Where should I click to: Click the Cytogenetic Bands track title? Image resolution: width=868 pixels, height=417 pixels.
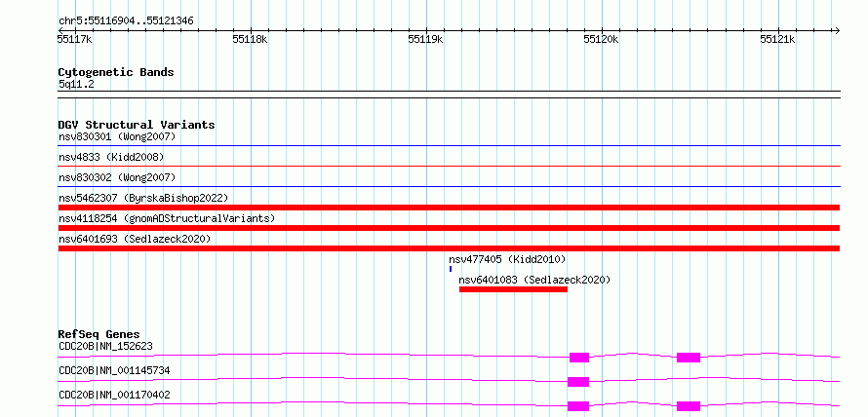point(116,72)
